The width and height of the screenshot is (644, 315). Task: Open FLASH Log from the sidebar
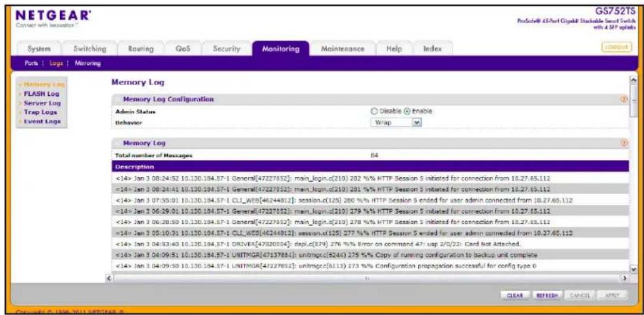click(41, 93)
